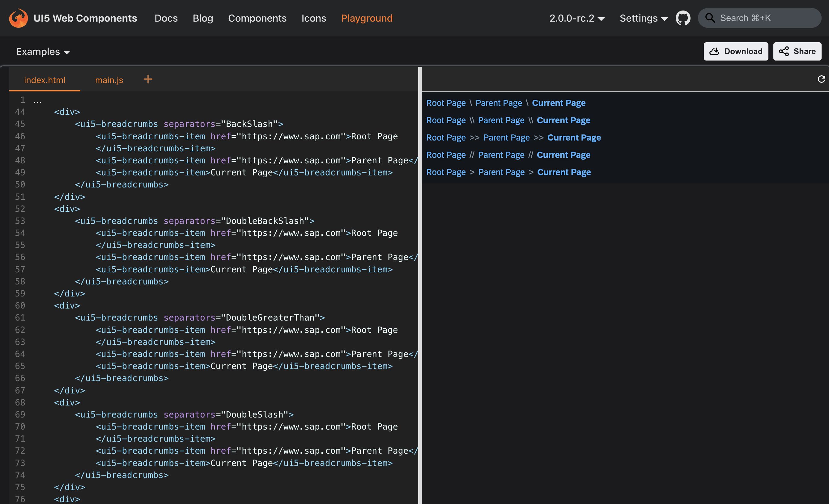Add a new file with the plus icon
The height and width of the screenshot is (504, 829).
148,79
